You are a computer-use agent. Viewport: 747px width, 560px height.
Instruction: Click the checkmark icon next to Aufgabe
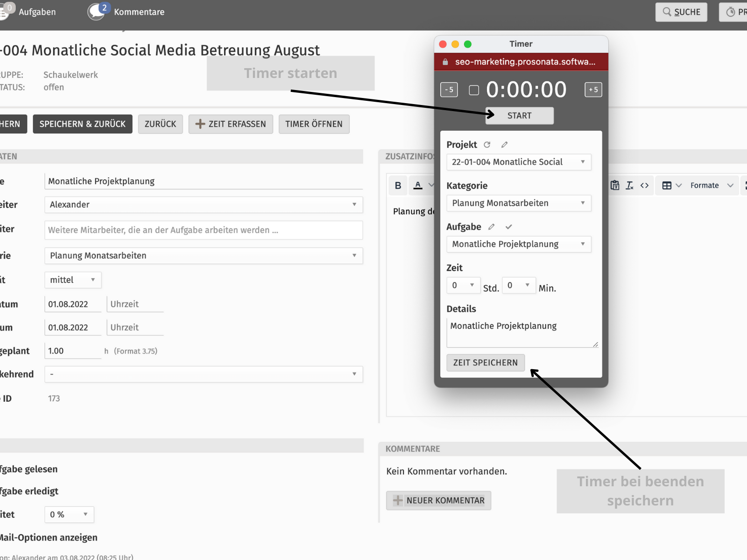coord(508,227)
